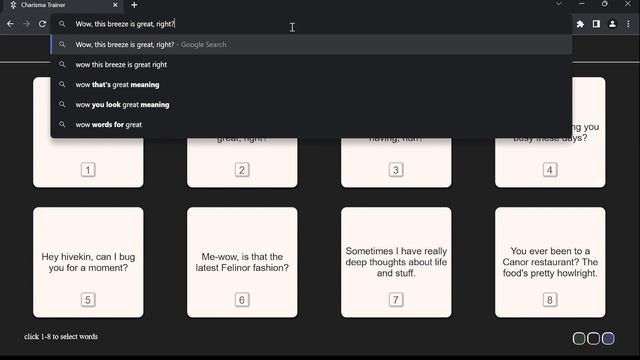
Task: Click number 7 on the deep thoughts card
Action: coord(396,300)
